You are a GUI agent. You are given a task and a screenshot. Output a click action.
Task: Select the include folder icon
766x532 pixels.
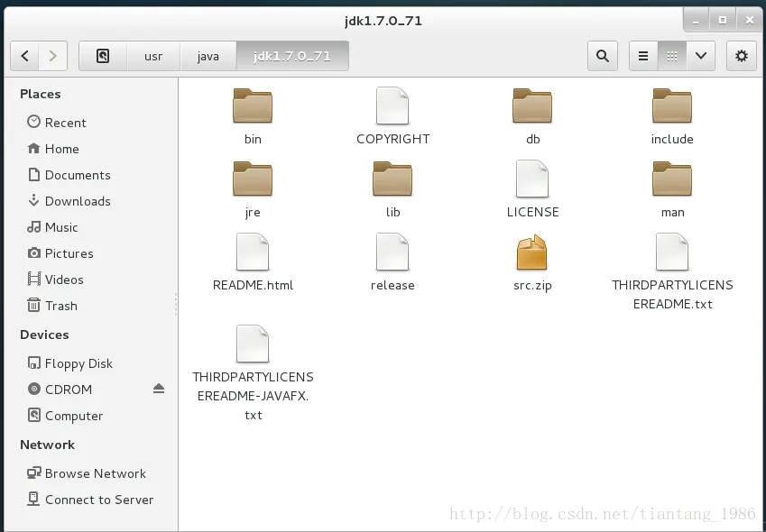[x=672, y=105]
